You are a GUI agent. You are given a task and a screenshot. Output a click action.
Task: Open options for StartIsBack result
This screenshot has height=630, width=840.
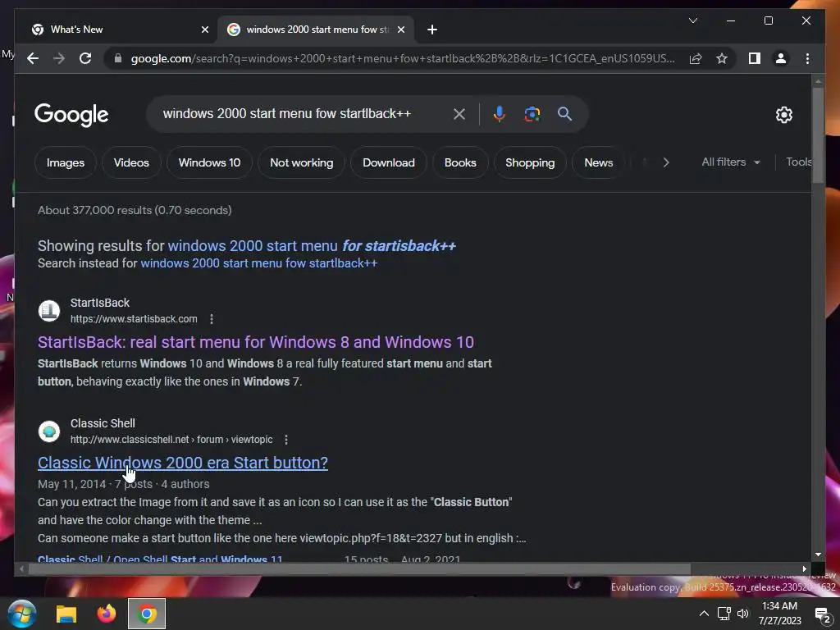pyautogui.click(x=212, y=319)
